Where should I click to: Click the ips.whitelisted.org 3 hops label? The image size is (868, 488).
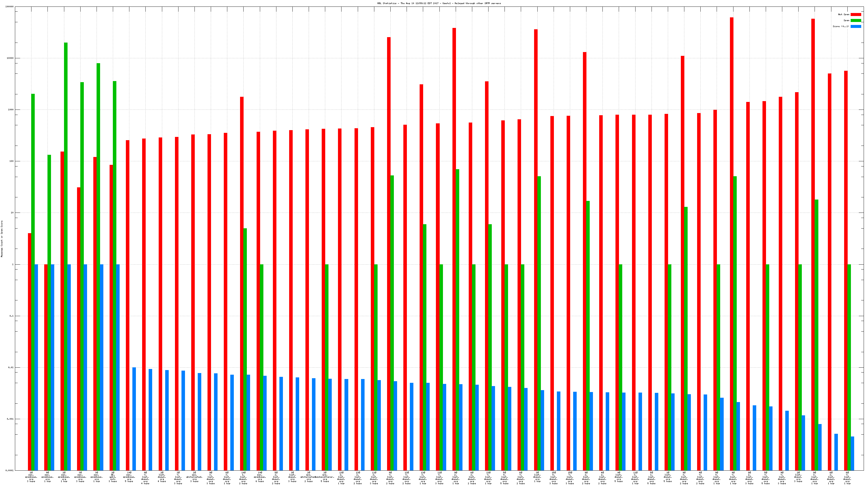point(194,477)
